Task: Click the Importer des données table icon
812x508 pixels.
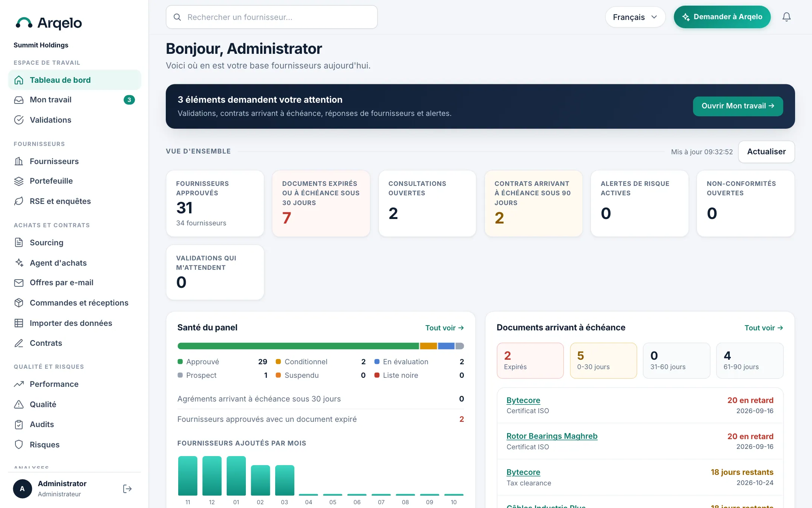Action: point(19,323)
